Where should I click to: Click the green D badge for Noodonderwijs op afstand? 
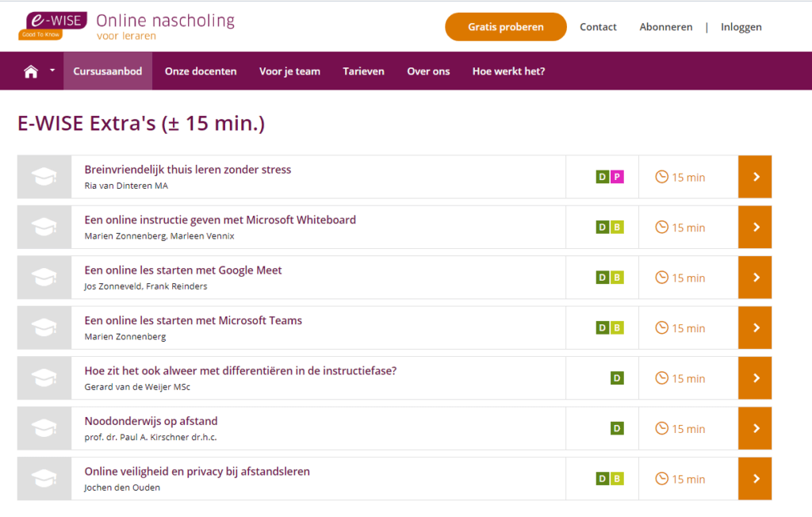pos(617,428)
